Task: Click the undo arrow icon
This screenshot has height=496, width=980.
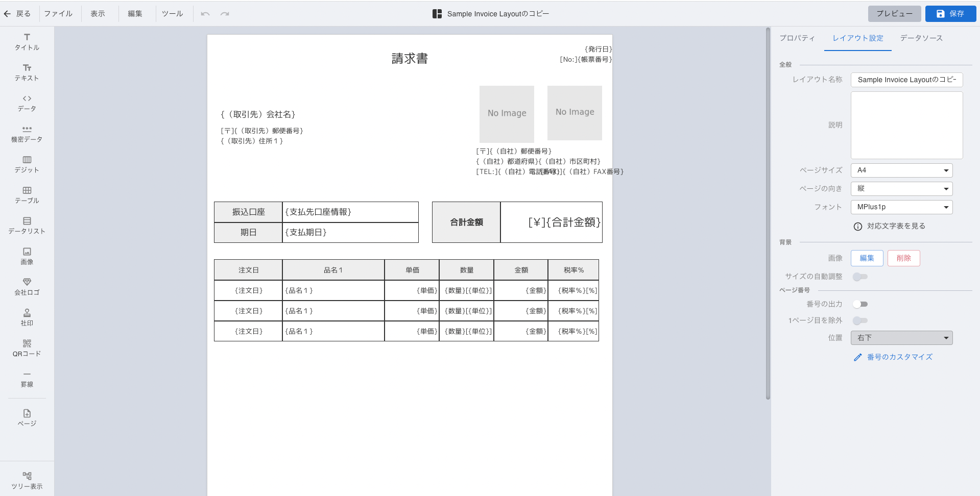Action: 205,14
